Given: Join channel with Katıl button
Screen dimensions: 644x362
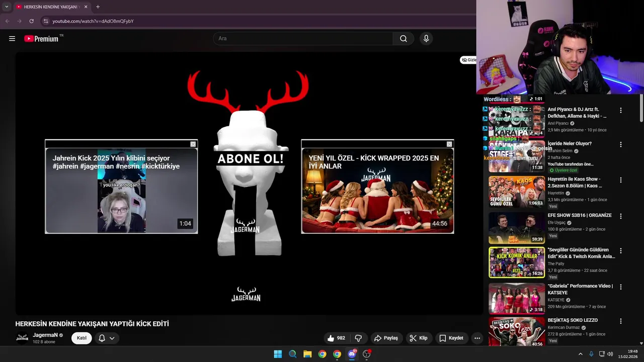Looking at the screenshot, I should point(82,338).
